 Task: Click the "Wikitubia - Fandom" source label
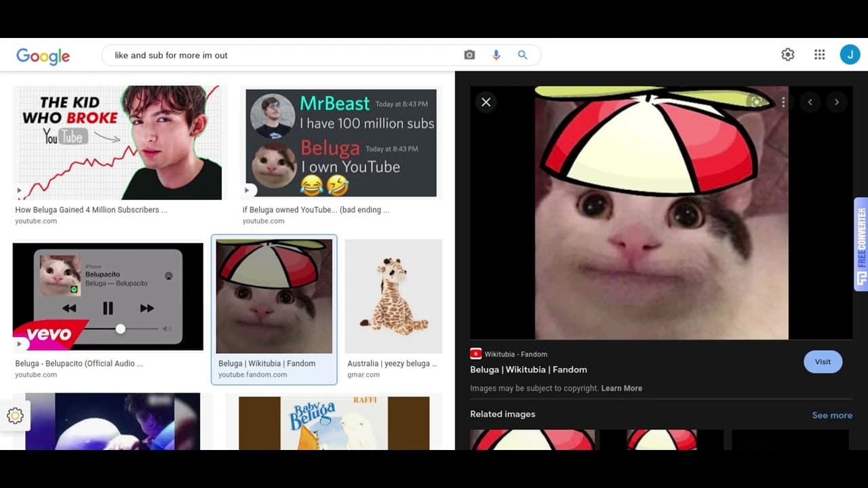(x=515, y=354)
